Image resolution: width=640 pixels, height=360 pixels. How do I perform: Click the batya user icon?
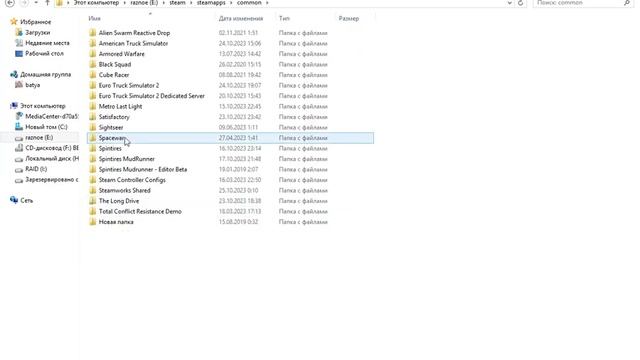pyautogui.click(x=19, y=85)
